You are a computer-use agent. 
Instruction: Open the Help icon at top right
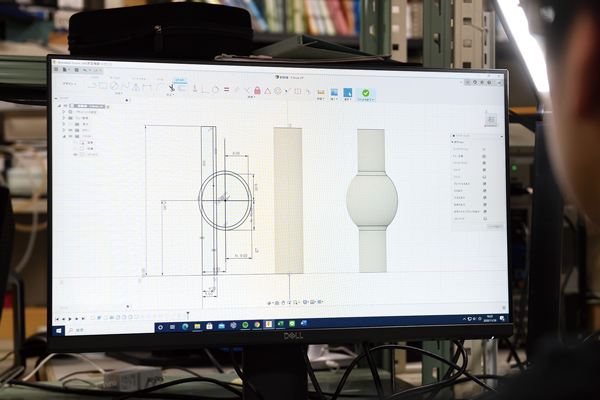pyautogui.click(x=489, y=82)
